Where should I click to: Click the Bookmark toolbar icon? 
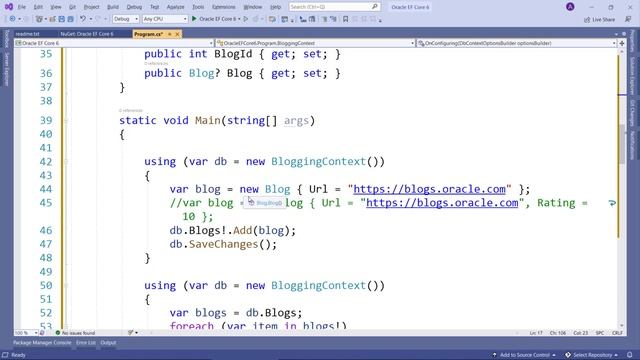(x=345, y=19)
